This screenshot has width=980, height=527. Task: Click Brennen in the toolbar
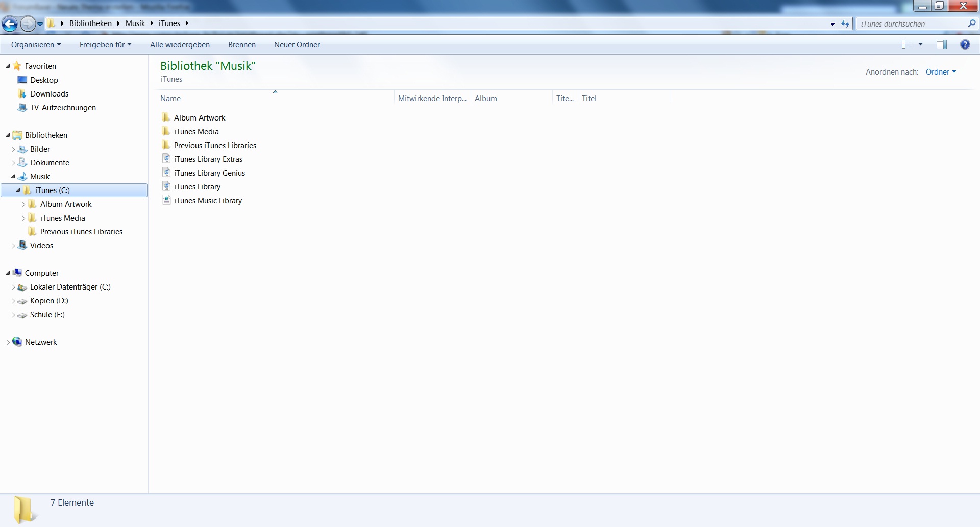point(242,45)
